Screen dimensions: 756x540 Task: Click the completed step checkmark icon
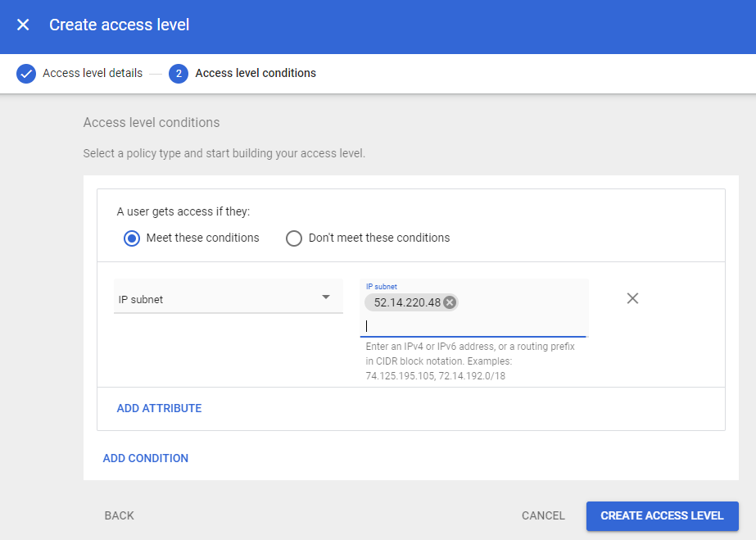point(26,74)
